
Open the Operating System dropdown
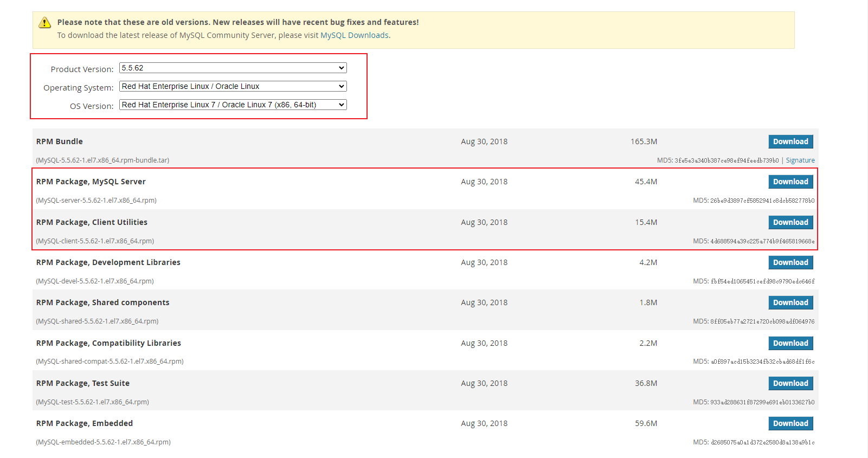pyautogui.click(x=233, y=86)
